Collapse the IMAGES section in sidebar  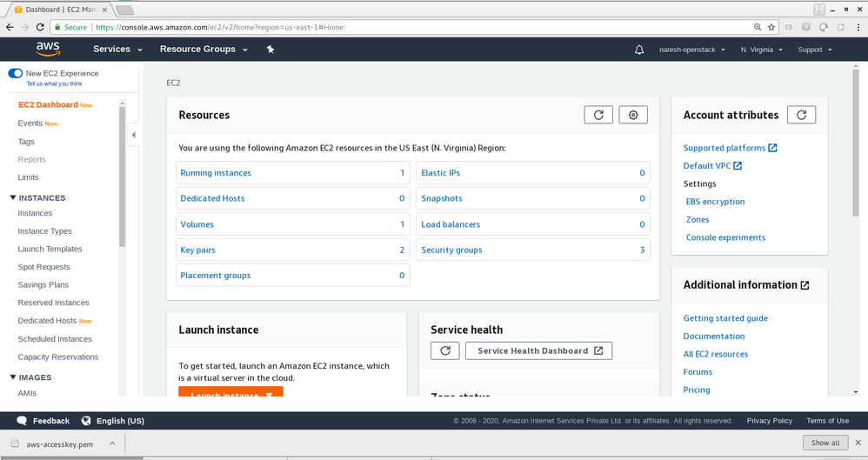13,377
